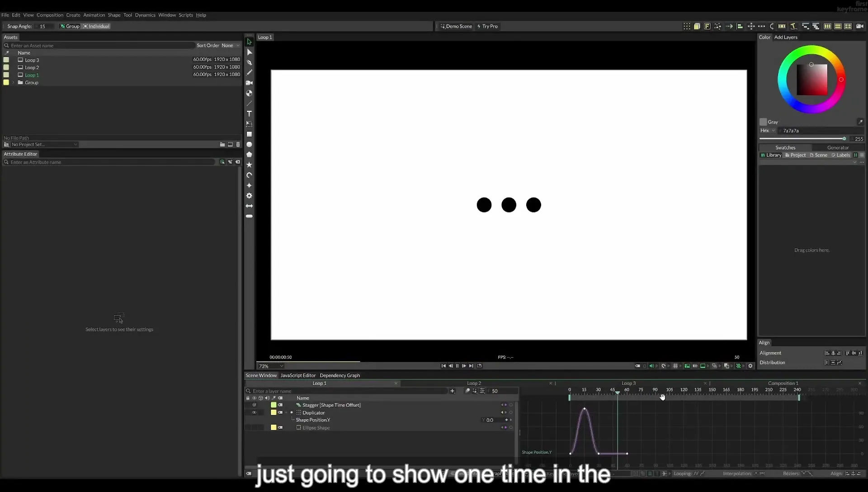Select the Ellipse shape tool
The width and height of the screenshot is (868, 492).
249,145
